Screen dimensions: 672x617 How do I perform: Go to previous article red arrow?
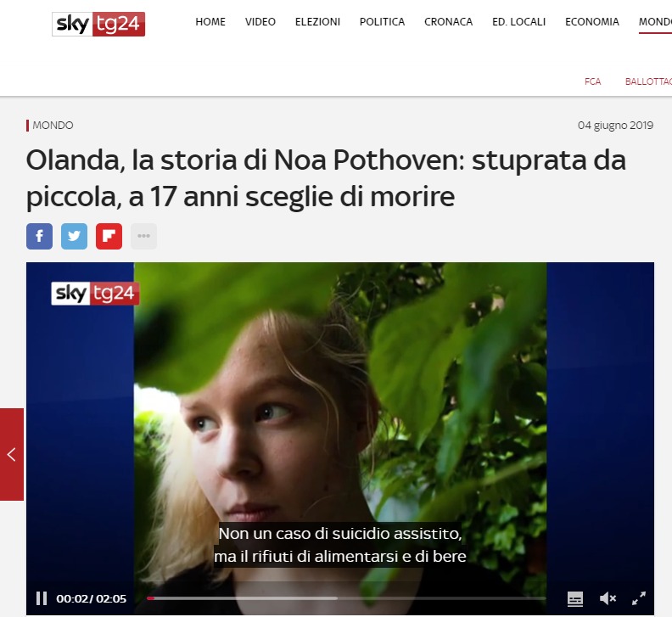click(12, 455)
